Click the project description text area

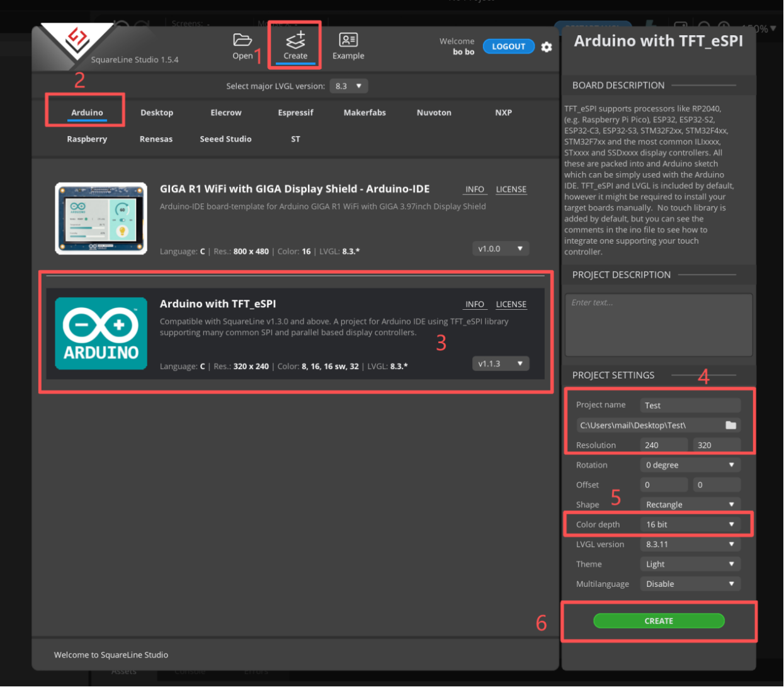[x=659, y=325]
